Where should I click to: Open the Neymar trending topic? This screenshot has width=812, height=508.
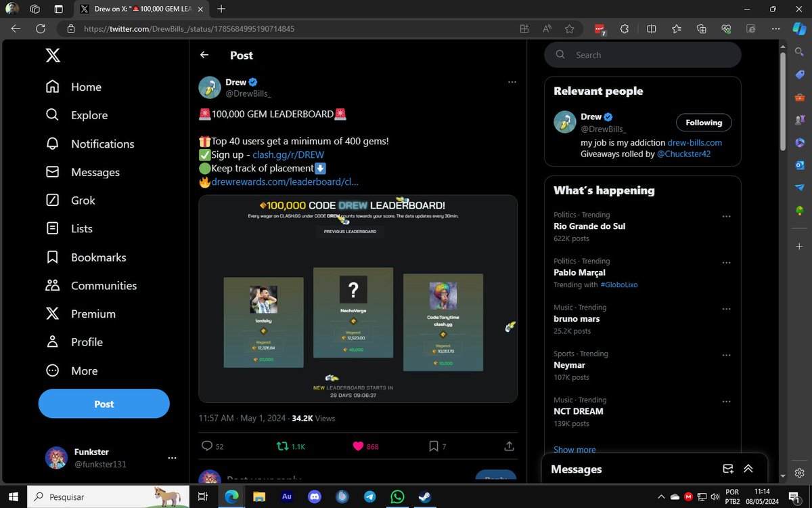click(x=569, y=365)
